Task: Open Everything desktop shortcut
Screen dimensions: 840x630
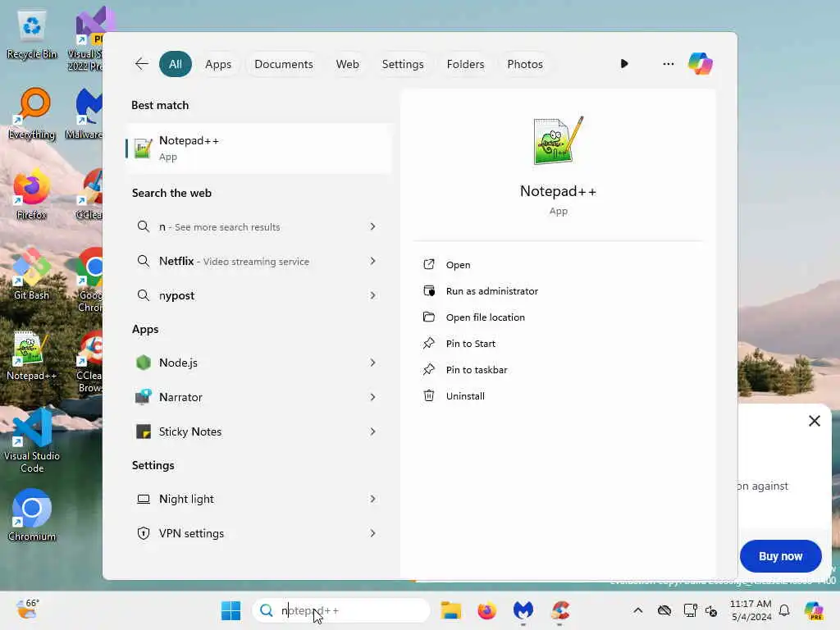Action: [x=32, y=113]
